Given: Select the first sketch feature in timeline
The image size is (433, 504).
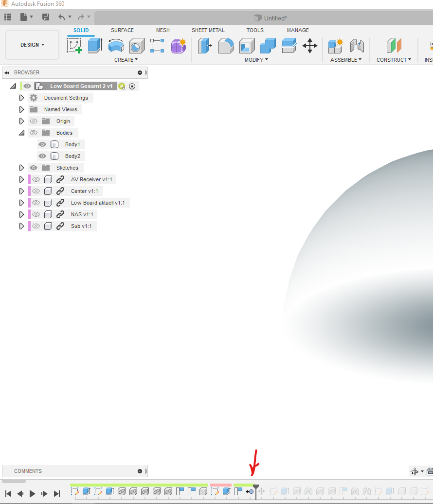Looking at the screenshot, I should click(x=74, y=491).
